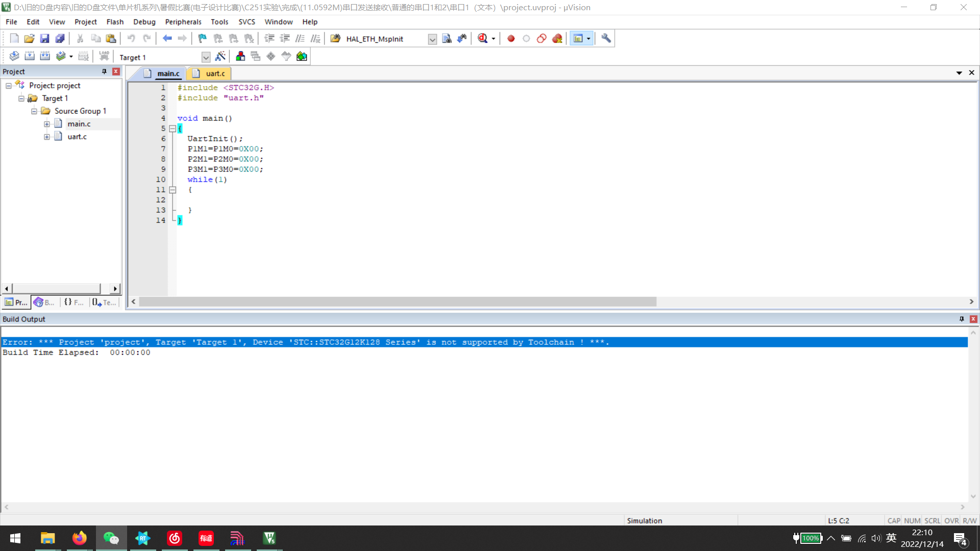Insert a bookmark with the flag icon

click(203, 38)
